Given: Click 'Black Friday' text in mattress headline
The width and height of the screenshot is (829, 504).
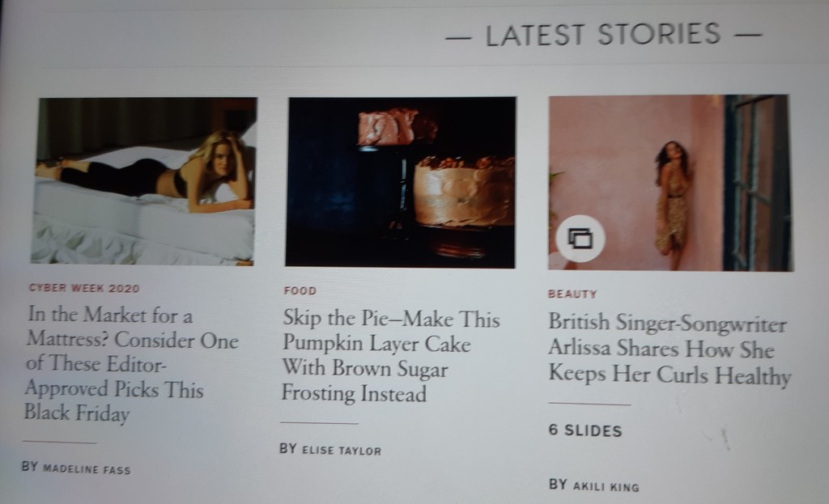Looking at the screenshot, I should click(77, 413).
